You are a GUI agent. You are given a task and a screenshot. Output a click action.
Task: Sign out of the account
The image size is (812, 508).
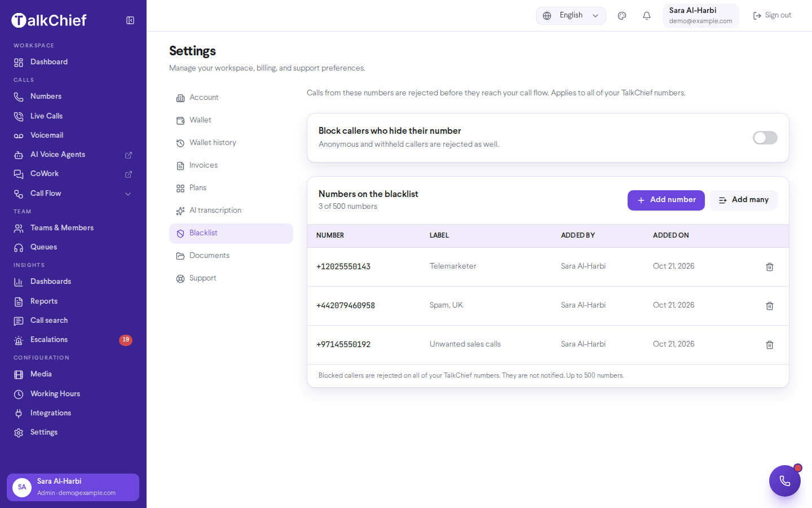(x=772, y=16)
